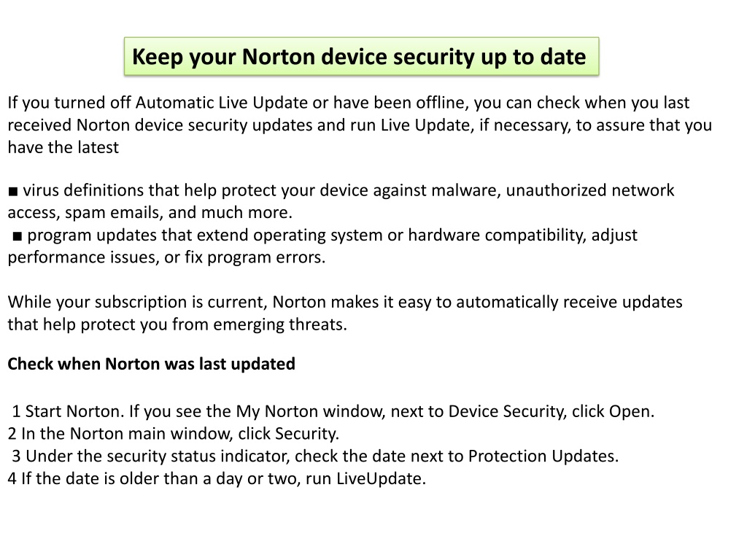Image resolution: width=747 pixels, height=560 pixels.
Task: Click the paragraph starting 'While your subscription'
Action: click(345, 314)
